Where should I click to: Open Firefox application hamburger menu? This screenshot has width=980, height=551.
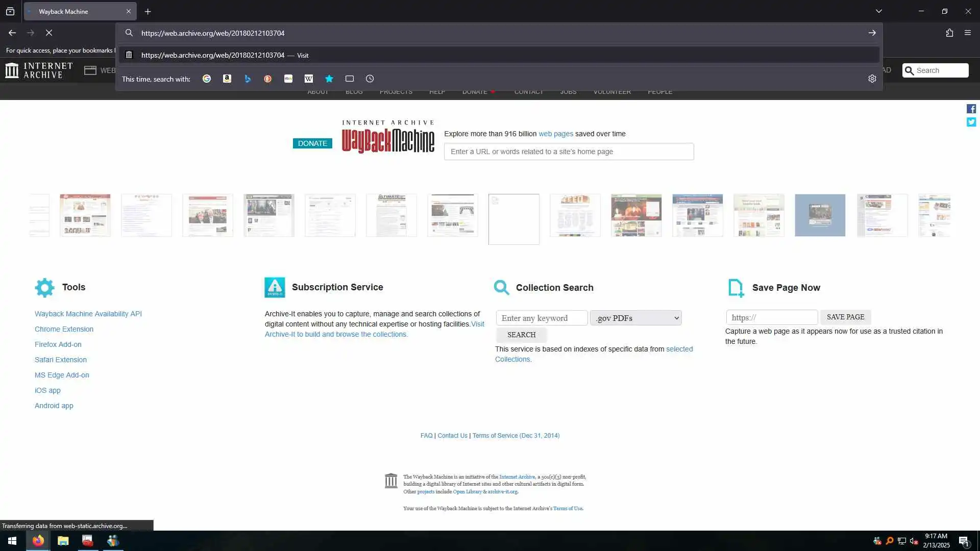[x=967, y=33]
